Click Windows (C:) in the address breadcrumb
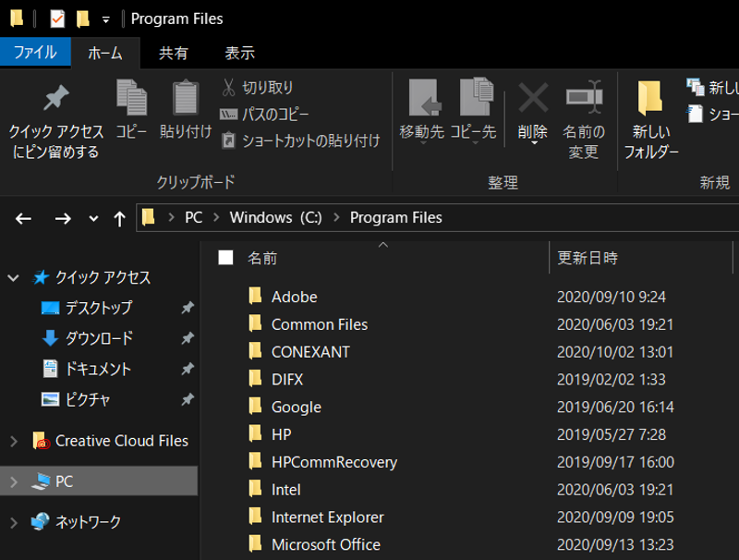 [275, 218]
